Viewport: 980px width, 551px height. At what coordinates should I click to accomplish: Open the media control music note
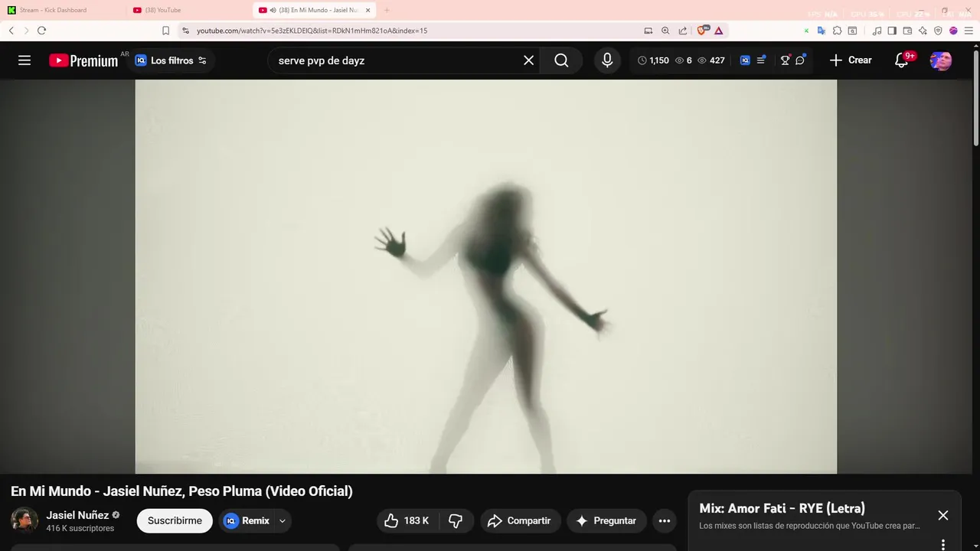click(x=877, y=31)
